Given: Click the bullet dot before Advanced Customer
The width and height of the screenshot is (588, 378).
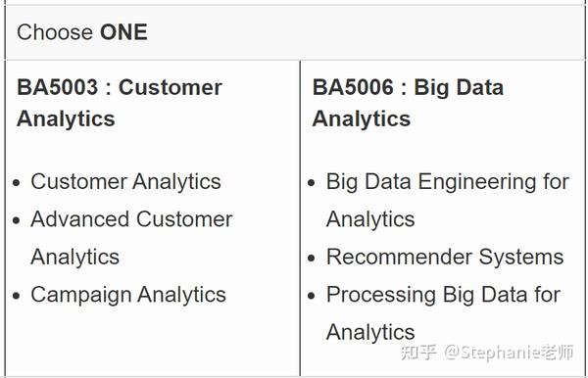Looking at the screenshot, I should point(16,220).
